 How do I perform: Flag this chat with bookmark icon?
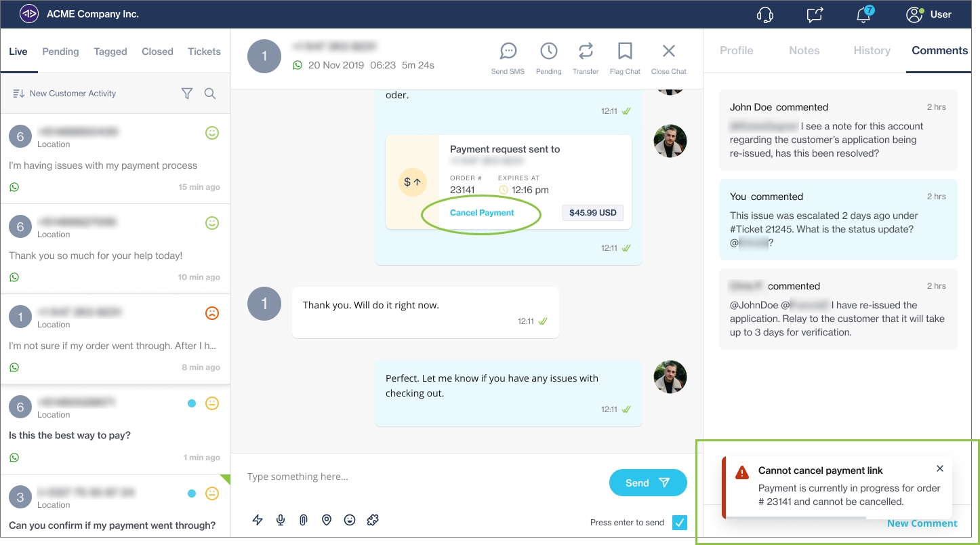(x=625, y=52)
